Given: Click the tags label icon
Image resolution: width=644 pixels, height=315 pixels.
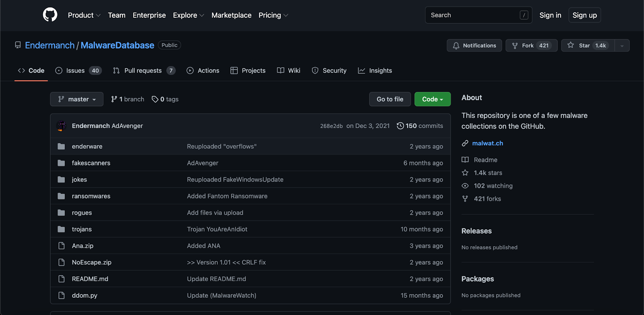Looking at the screenshot, I should point(155,99).
